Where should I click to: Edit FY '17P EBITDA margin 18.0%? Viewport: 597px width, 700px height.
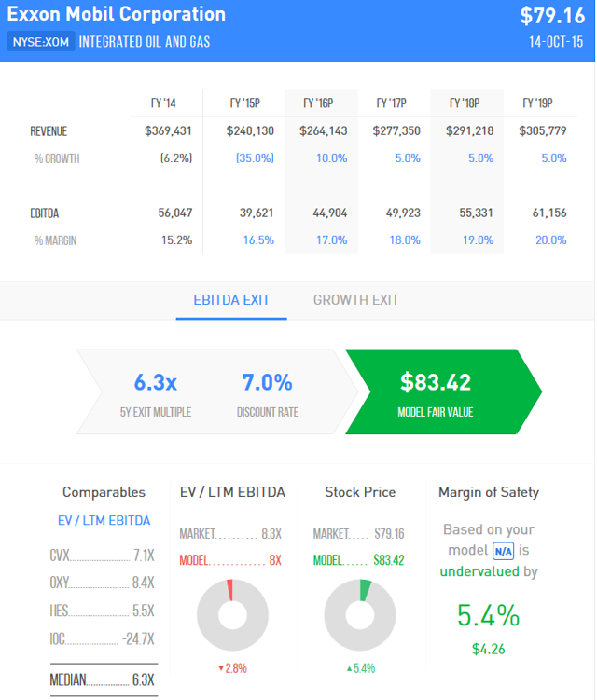click(x=405, y=240)
